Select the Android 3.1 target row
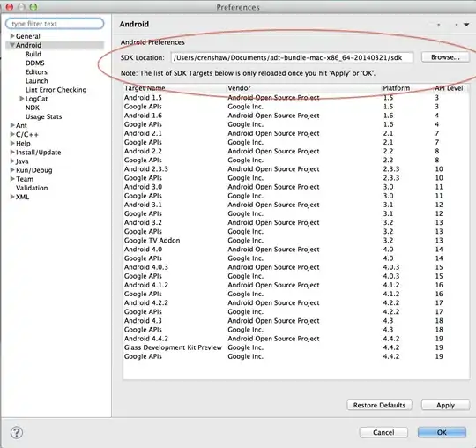Image resolution: width=476 pixels, height=448 pixels. 296,205
